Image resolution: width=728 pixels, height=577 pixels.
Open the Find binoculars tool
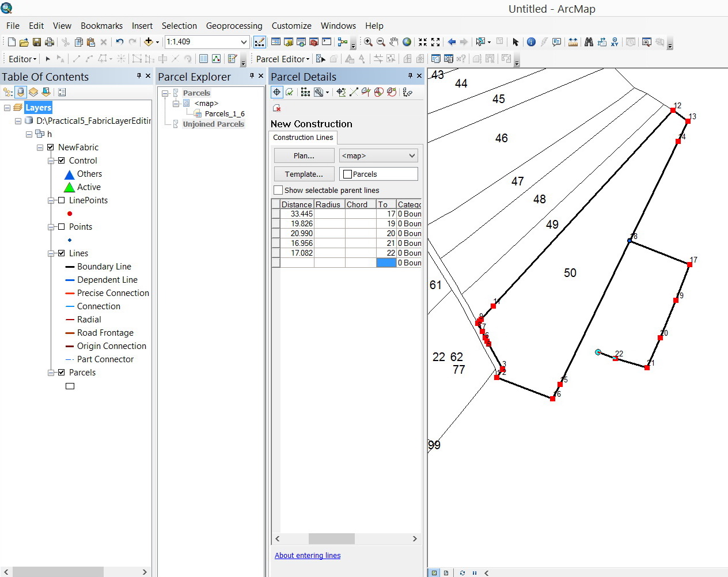pos(589,42)
